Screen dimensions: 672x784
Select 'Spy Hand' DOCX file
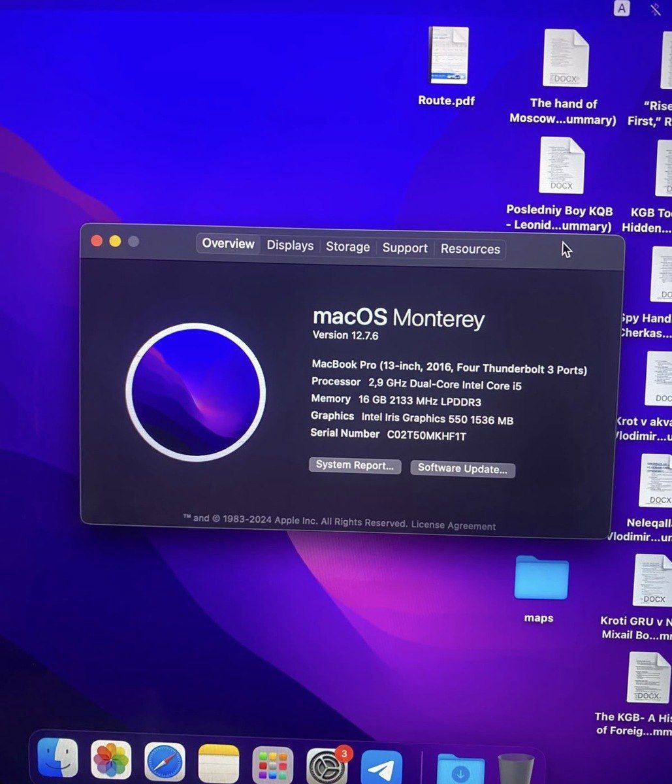coord(661,274)
